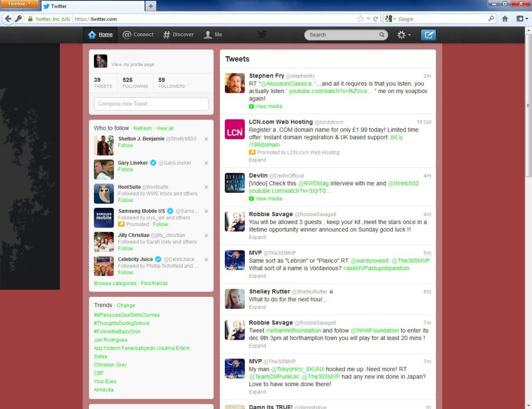The width and height of the screenshot is (532, 409).
Task: Open the #ThoughtsDuringSchool trend
Action: tap(122, 323)
